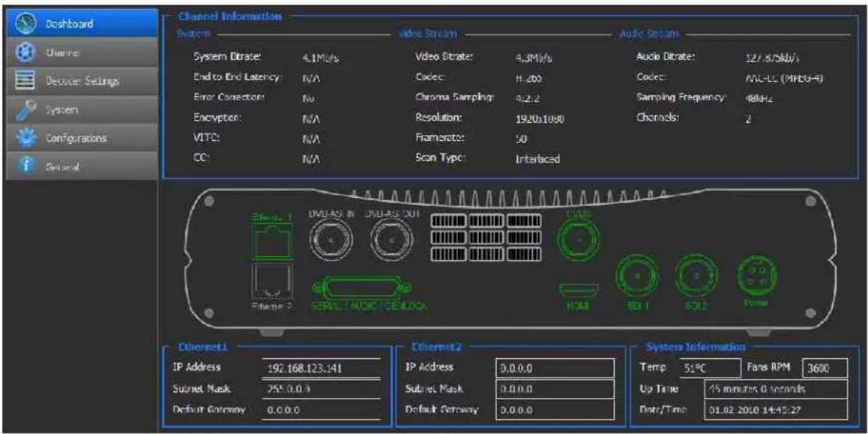Click the Resolution value 1920x1080
Image resolution: width=868 pixels, height=434 pixels.
click(x=539, y=118)
